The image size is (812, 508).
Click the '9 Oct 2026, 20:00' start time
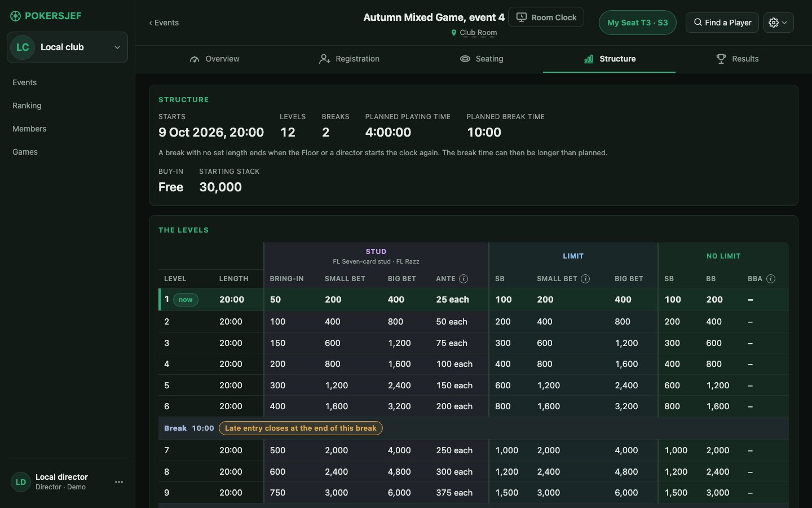211,133
